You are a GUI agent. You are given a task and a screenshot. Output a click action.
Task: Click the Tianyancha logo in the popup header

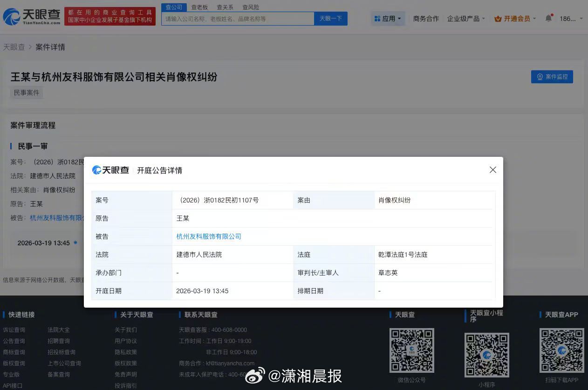pyautogui.click(x=110, y=170)
